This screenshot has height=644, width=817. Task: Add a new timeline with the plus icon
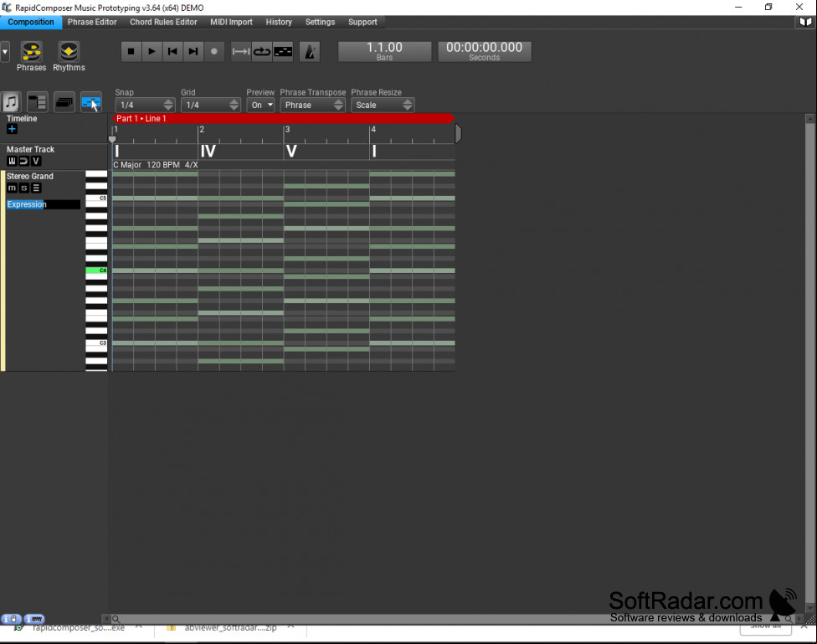tap(12, 129)
